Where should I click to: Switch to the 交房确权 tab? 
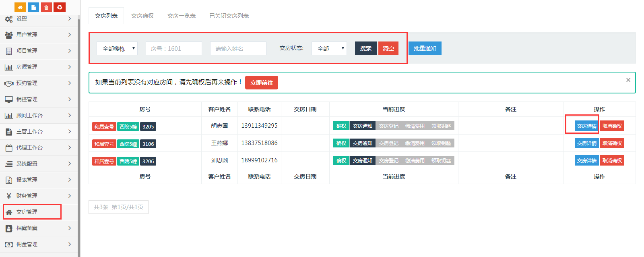coord(142,16)
